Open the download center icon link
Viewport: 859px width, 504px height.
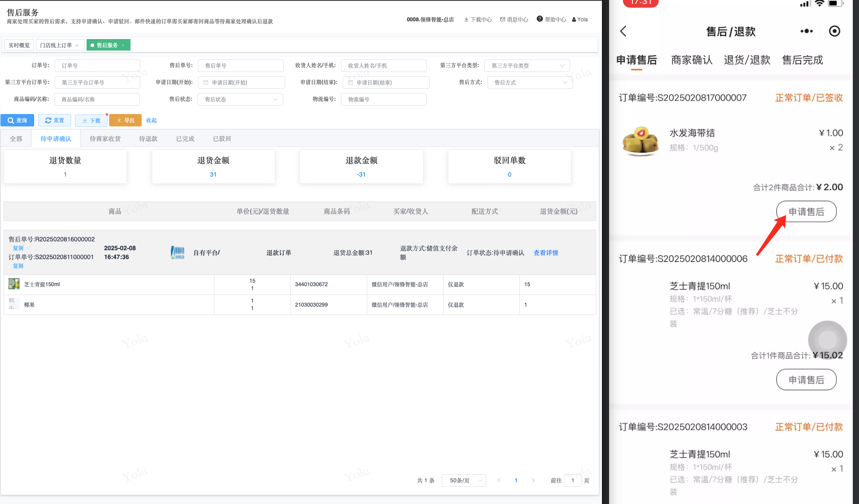point(467,20)
